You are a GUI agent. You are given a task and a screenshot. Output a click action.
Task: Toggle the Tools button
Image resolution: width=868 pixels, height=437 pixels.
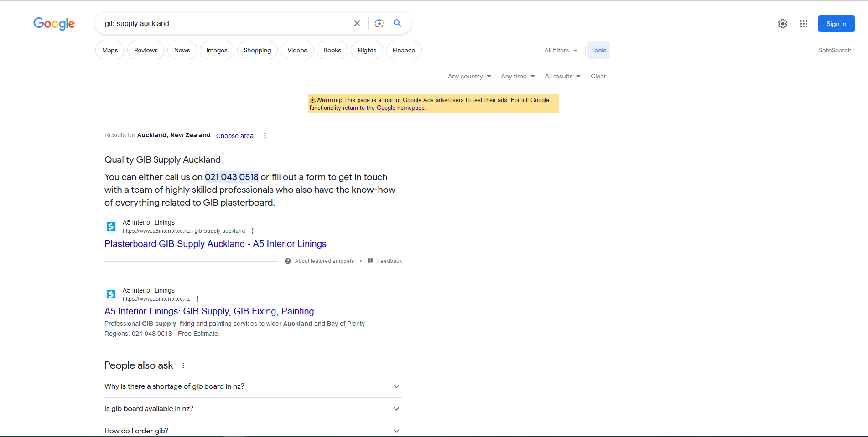598,50
